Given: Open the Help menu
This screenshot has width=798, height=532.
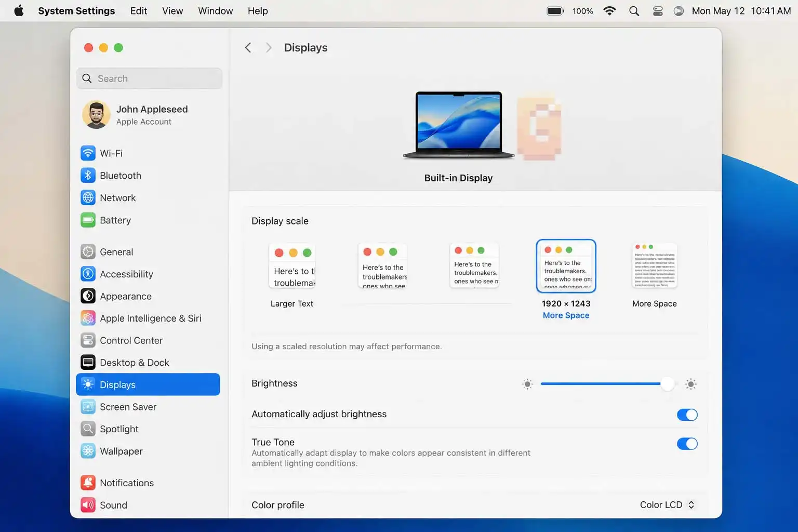Looking at the screenshot, I should click(258, 11).
